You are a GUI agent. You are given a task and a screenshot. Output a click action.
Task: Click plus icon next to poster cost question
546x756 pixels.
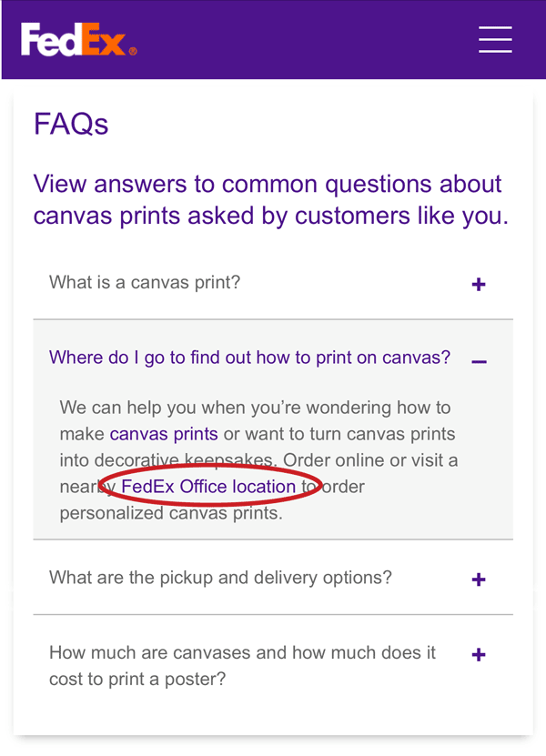(x=479, y=654)
